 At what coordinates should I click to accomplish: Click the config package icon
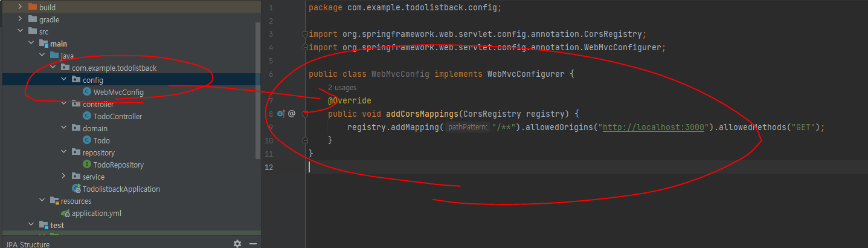(76, 80)
